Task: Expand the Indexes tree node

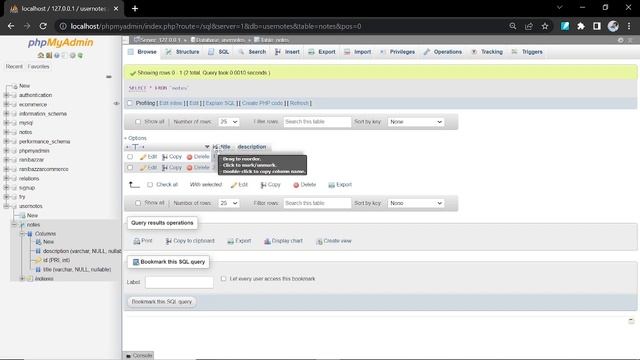Action: pos(22,279)
